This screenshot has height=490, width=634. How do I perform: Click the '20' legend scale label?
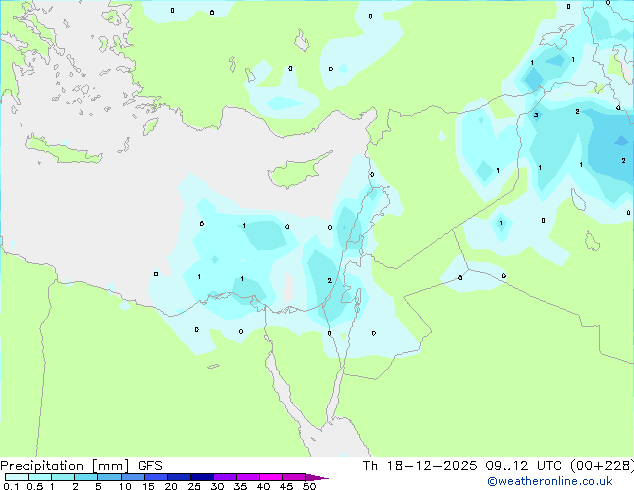[171, 486]
